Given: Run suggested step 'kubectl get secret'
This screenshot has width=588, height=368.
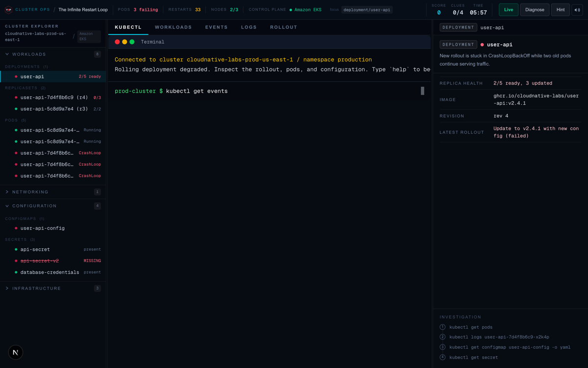Looking at the screenshot, I should (x=473, y=357).
